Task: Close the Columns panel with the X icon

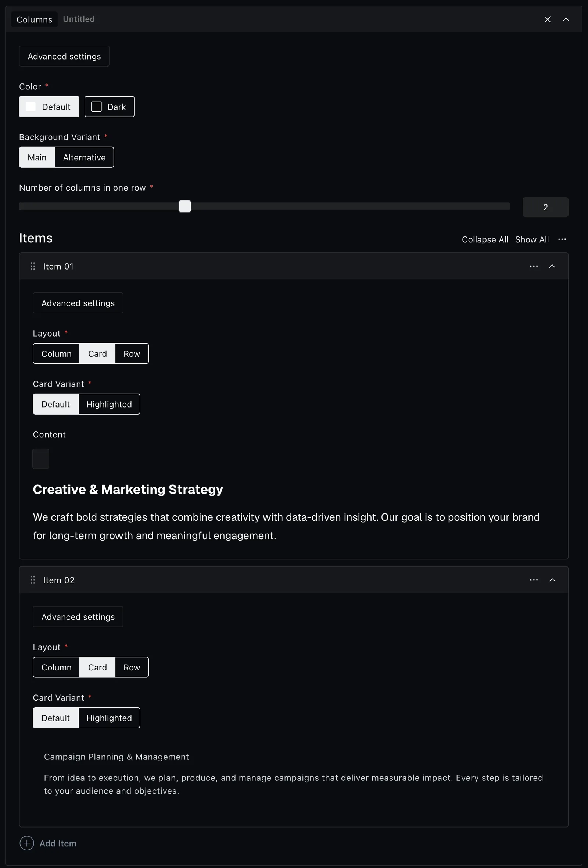Action: (x=547, y=19)
